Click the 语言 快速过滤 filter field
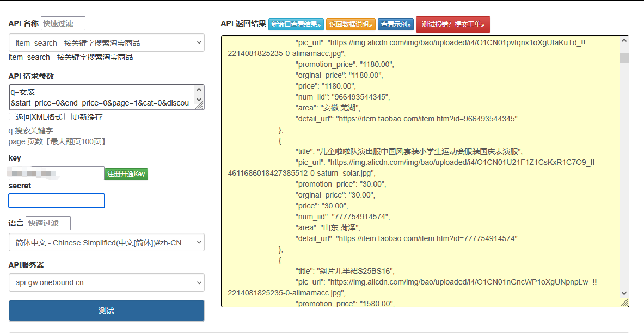This screenshot has width=644, height=333. point(48,223)
